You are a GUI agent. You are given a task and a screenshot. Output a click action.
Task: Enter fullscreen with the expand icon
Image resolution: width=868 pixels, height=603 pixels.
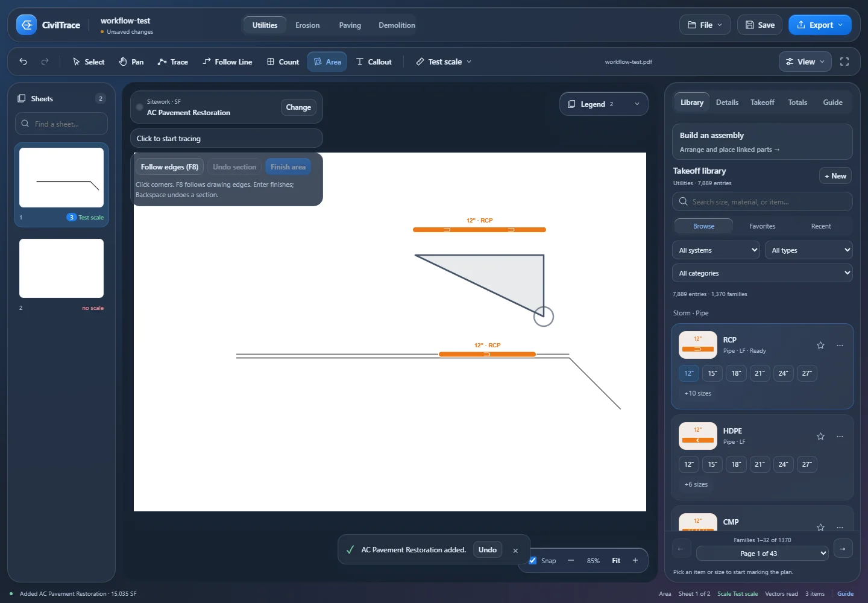pos(844,62)
